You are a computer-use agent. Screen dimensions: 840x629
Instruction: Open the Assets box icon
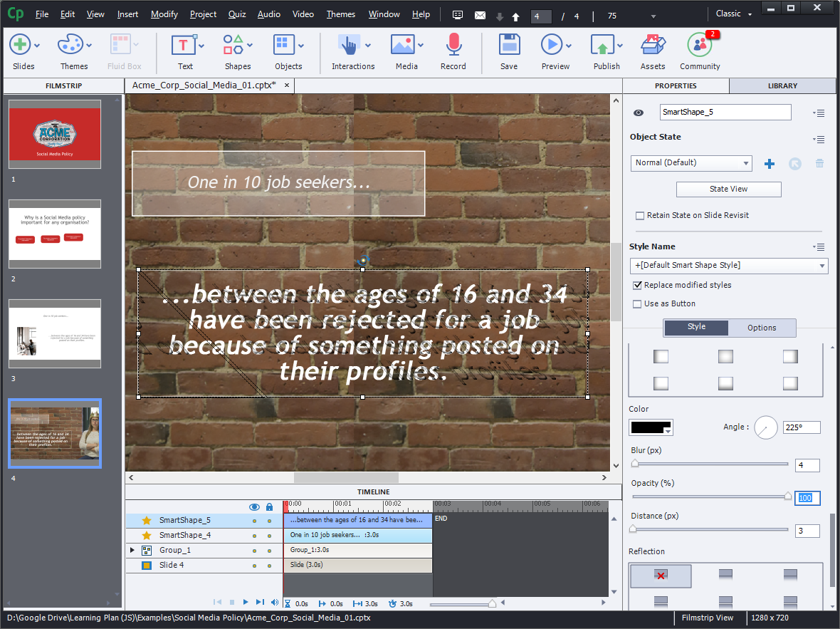coord(652,52)
